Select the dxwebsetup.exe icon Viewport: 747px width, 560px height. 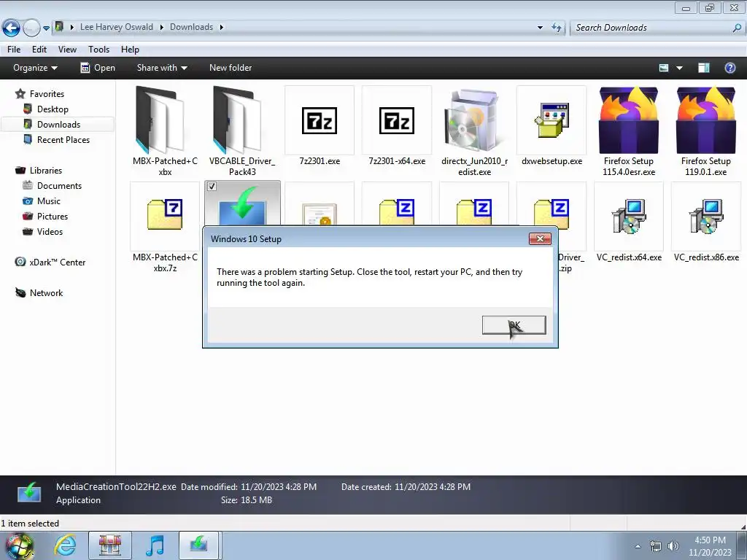pyautogui.click(x=551, y=120)
